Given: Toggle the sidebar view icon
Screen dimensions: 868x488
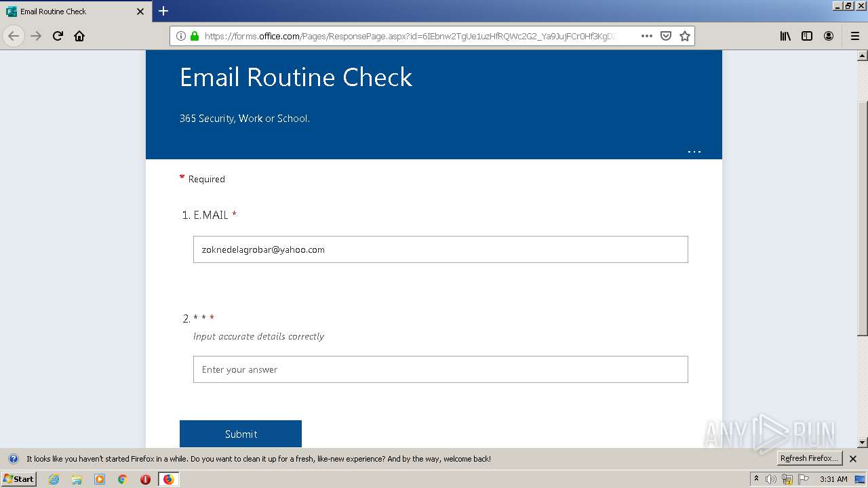Looking at the screenshot, I should click(807, 36).
